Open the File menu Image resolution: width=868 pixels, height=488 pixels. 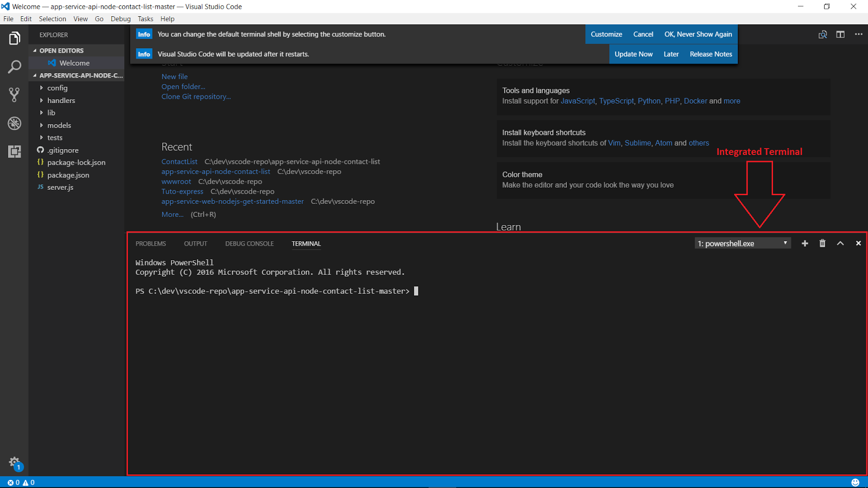pos(9,19)
